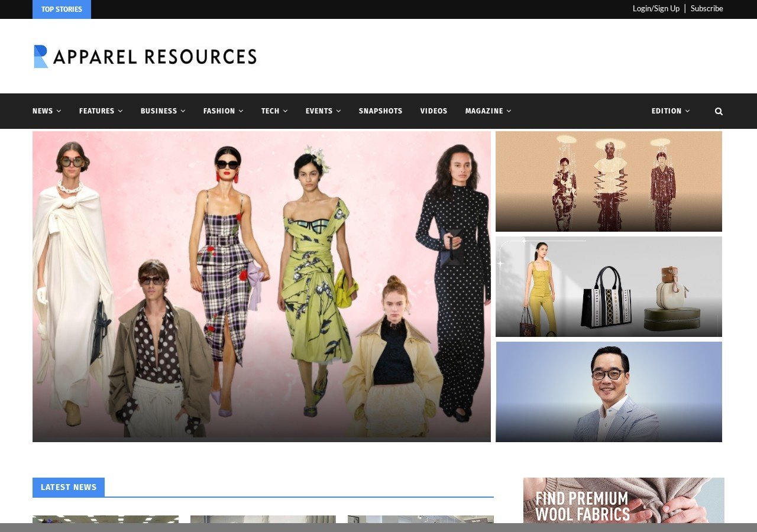Open the TOP STORIES label banner
This screenshot has width=757, height=532.
(61, 9)
